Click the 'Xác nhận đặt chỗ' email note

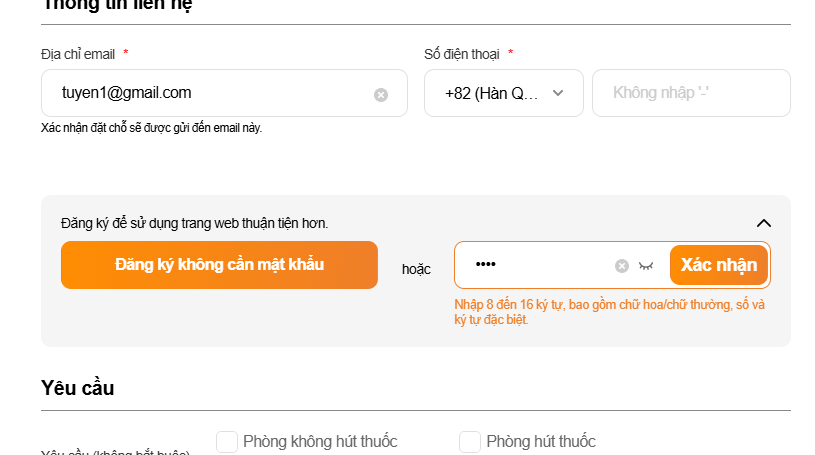pyautogui.click(x=151, y=128)
